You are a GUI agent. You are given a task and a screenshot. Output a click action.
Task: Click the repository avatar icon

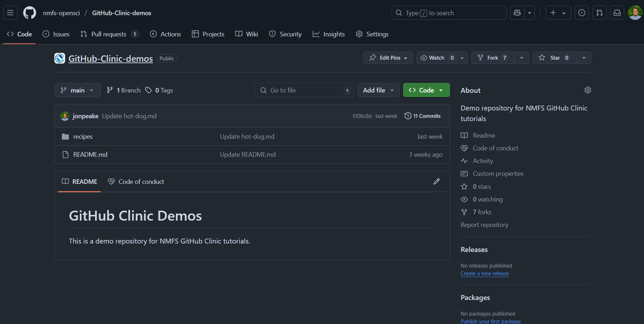[x=60, y=58]
